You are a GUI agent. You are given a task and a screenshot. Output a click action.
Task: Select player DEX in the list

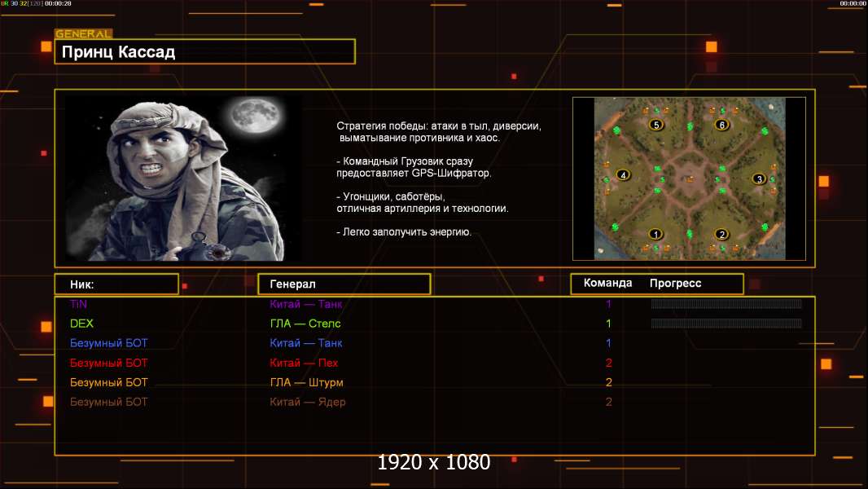coord(81,324)
